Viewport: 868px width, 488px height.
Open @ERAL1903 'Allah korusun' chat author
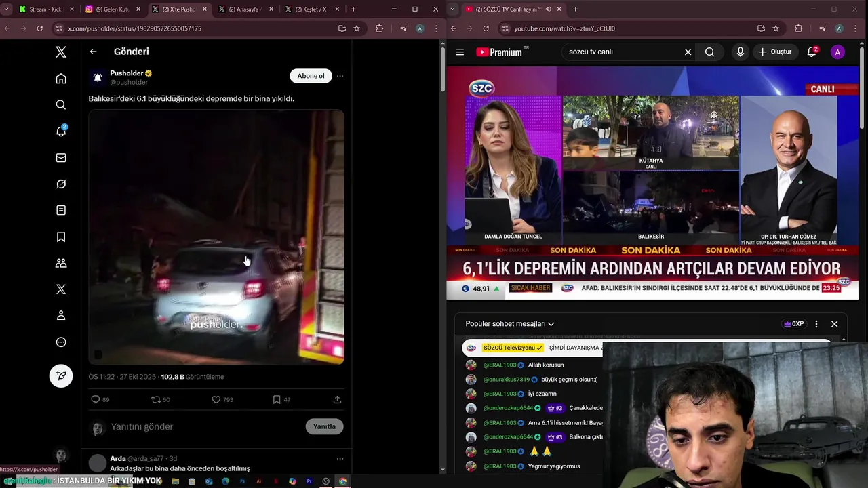[500, 365]
